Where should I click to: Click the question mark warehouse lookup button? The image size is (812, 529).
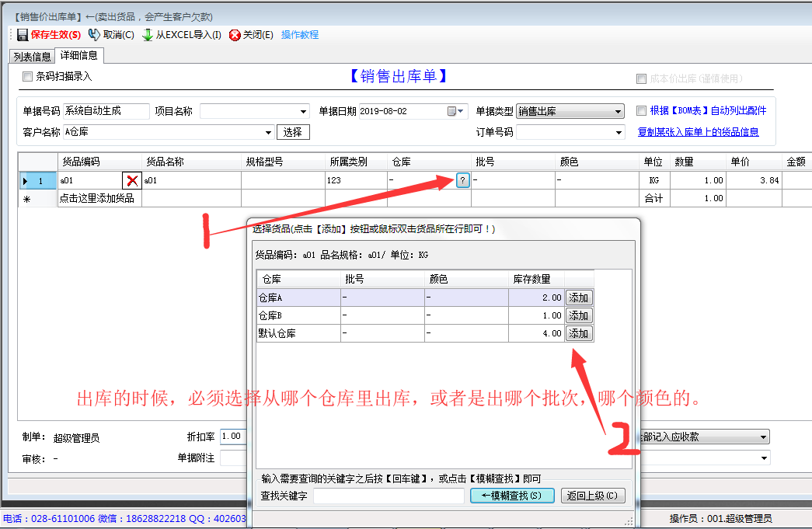(462, 180)
